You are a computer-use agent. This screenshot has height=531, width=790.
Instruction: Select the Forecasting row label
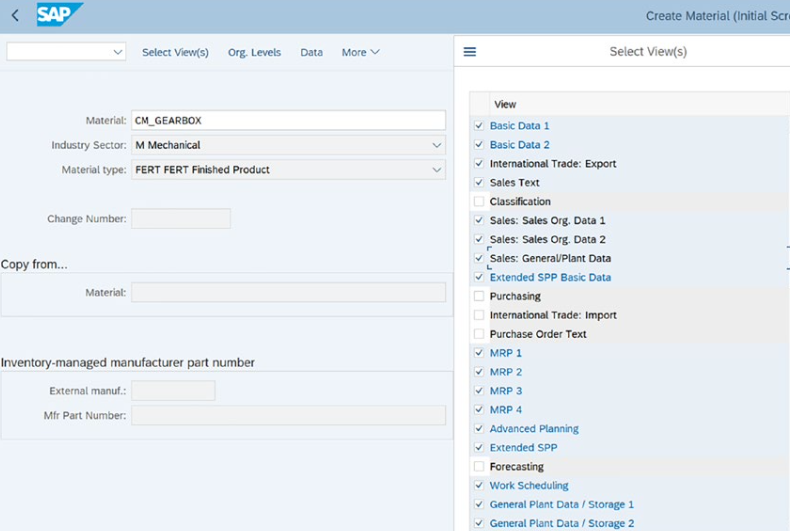tap(516, 467)
